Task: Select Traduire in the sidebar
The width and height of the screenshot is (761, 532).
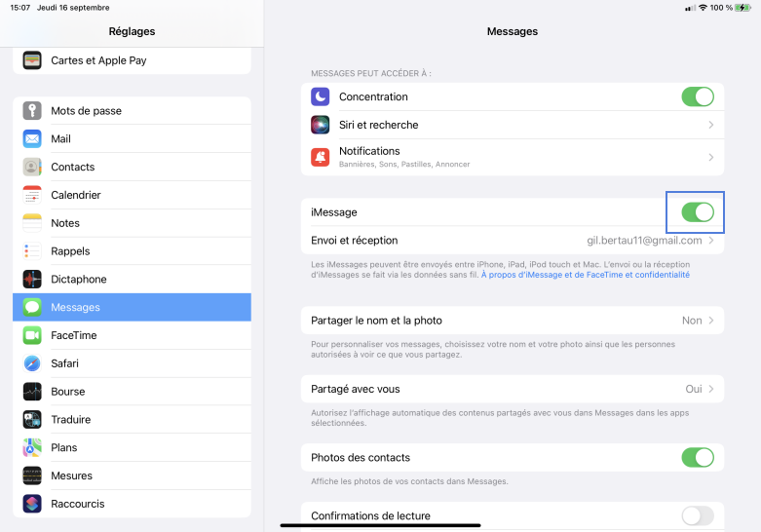Action: click(x=132, y=419)
